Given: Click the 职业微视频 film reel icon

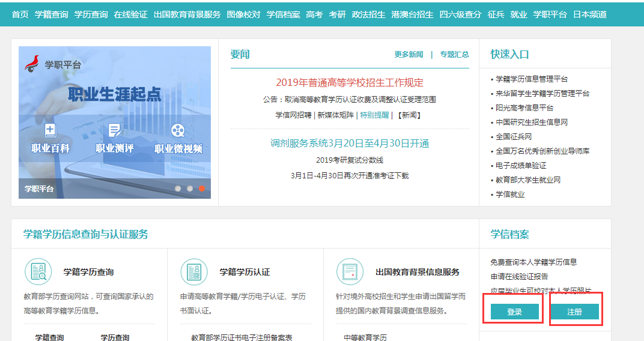Looking at the screenshot, I should 178,130.
